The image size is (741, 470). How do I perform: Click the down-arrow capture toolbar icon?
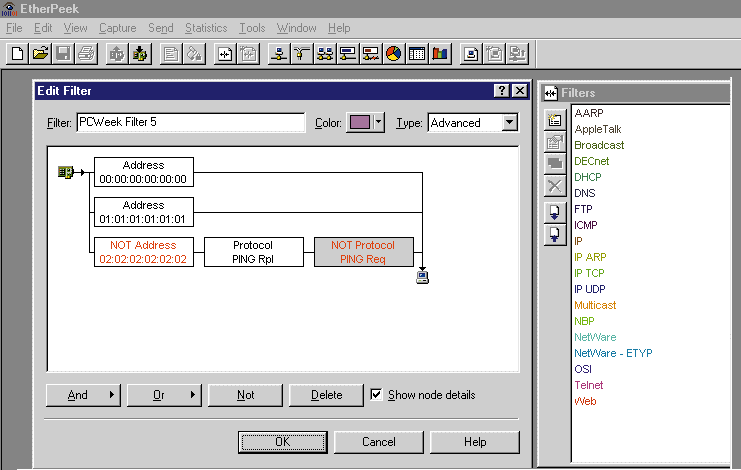(x=139, y=53)
